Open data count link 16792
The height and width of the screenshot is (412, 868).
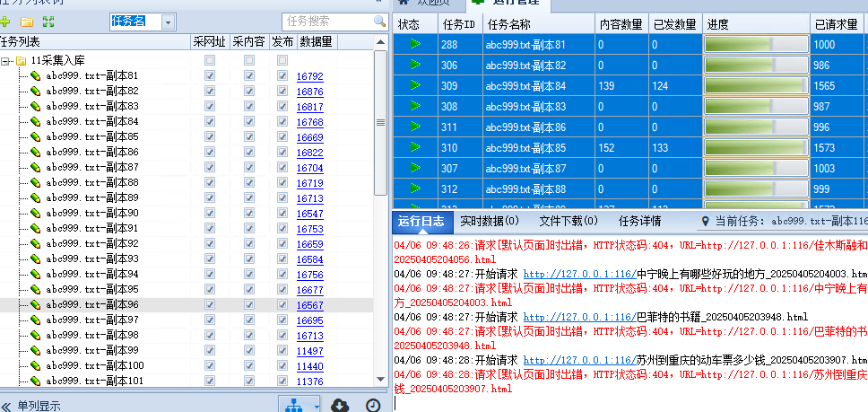click(310, 76)
